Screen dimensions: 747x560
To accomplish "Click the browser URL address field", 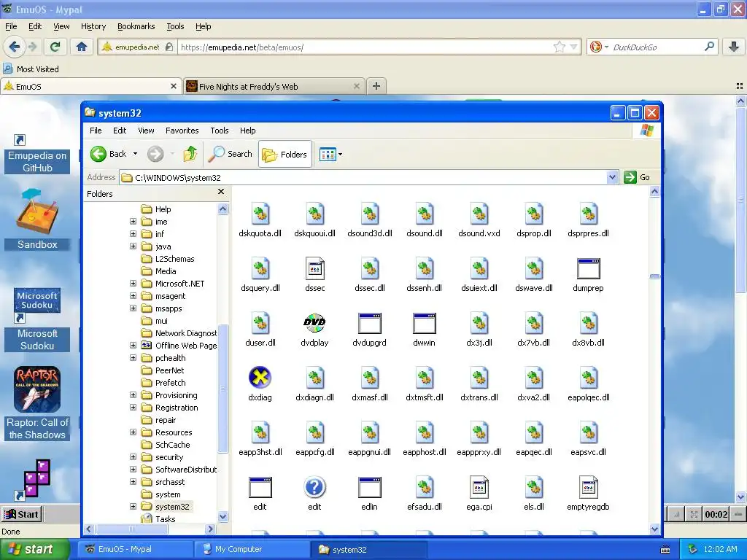I will tap(367, 47).
